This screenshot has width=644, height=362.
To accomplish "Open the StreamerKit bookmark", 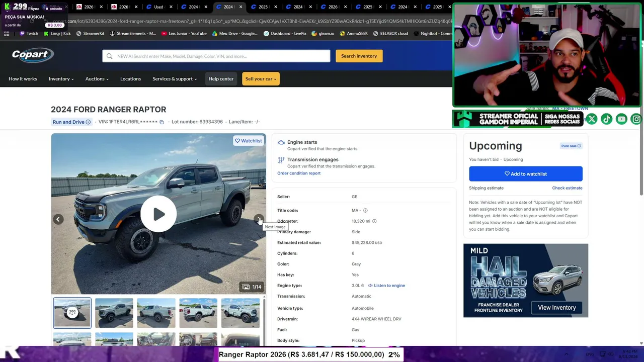I will [90, 34].
